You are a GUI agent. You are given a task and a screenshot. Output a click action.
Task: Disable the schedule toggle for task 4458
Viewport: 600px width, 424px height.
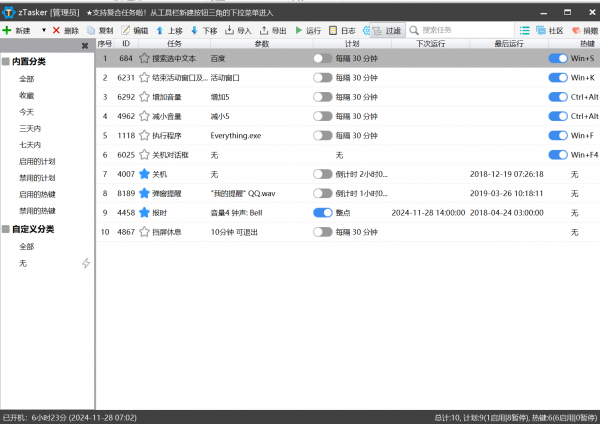tap(323, 212)
